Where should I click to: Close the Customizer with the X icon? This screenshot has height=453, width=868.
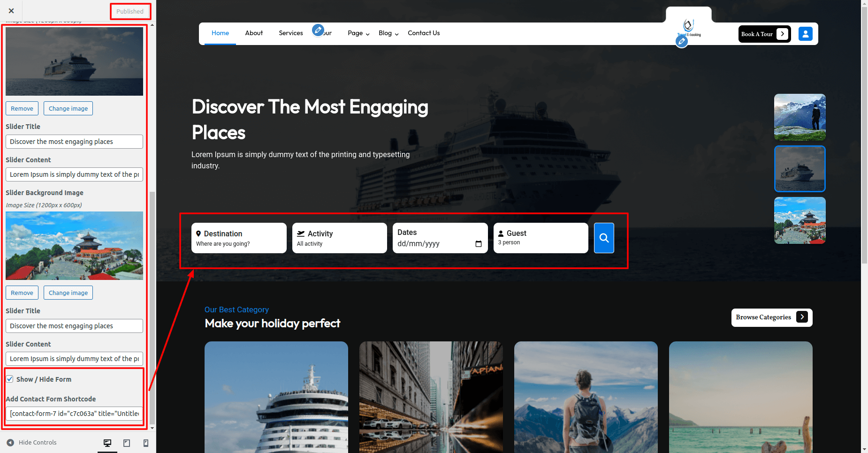(x=11, y=11)
